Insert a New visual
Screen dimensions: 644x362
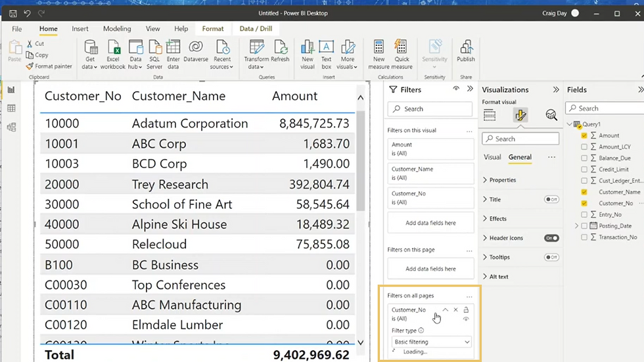pyautogui.click(x=308, y=55)
